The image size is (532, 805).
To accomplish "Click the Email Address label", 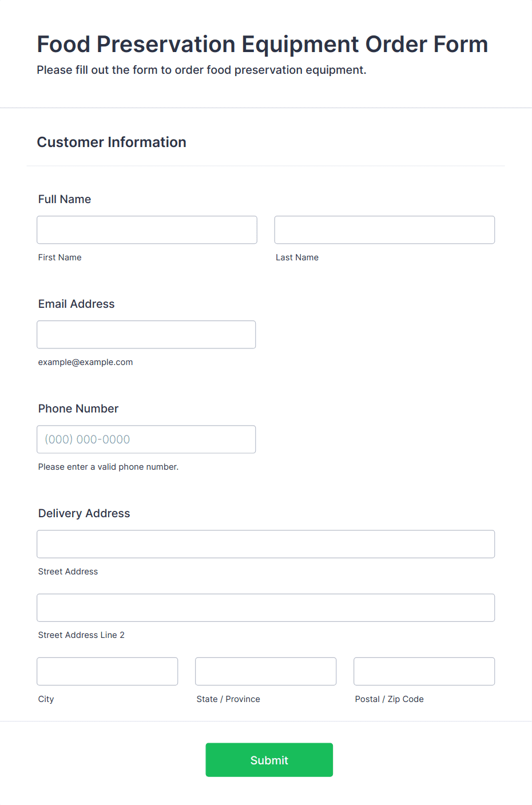I will click(77, 304).
